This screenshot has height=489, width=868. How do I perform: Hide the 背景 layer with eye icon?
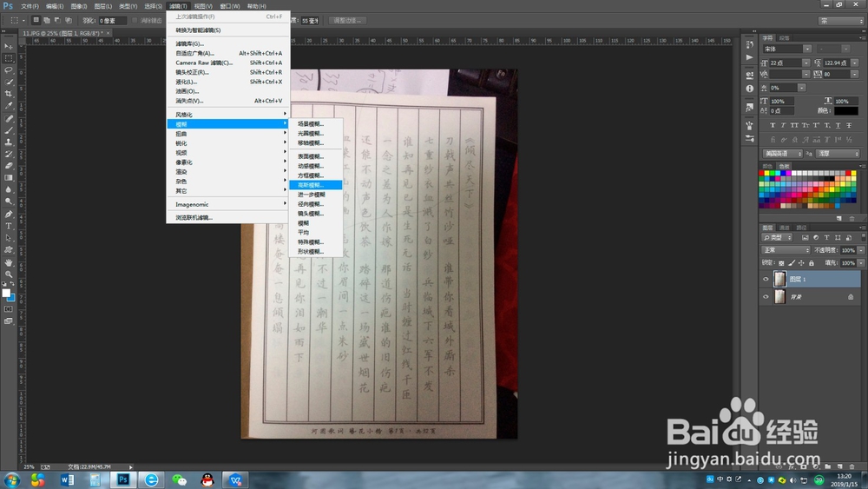[x=766, y=297]
